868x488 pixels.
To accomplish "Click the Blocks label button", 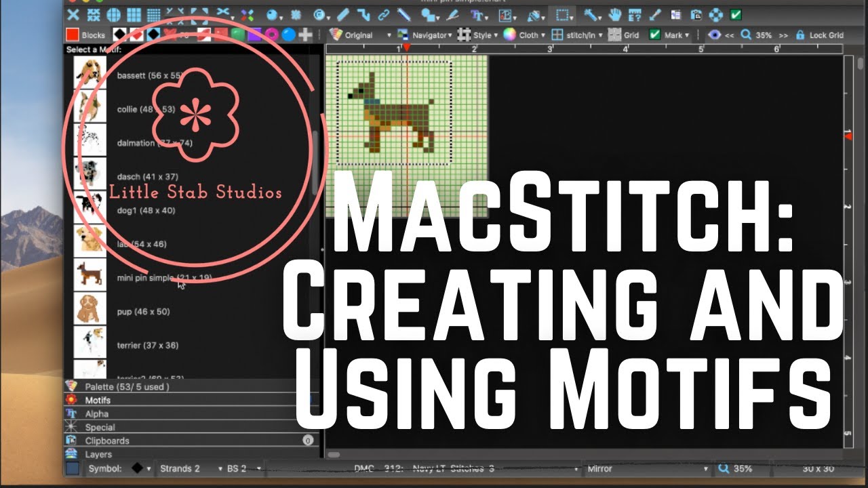I will coord(94,35).
